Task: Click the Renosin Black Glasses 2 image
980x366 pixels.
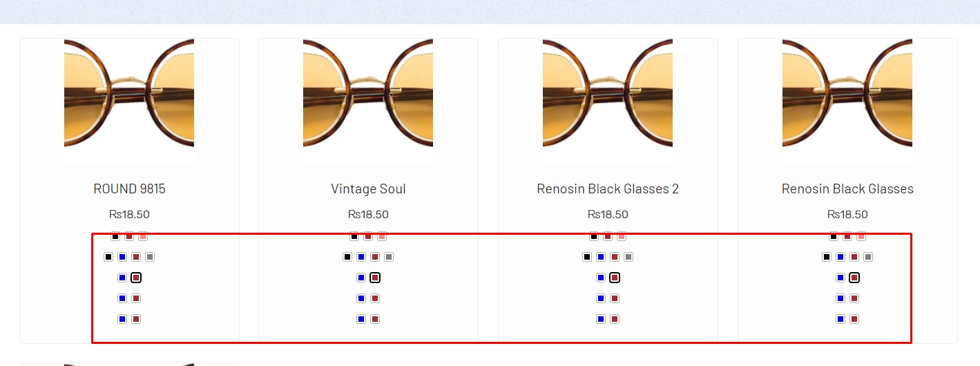Action: click(608, 101)
